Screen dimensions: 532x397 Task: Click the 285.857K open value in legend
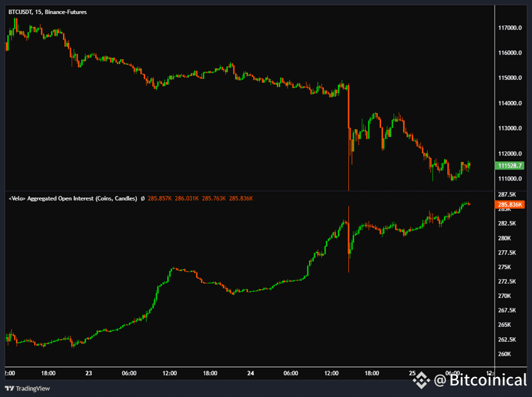(x=160, y=198)
